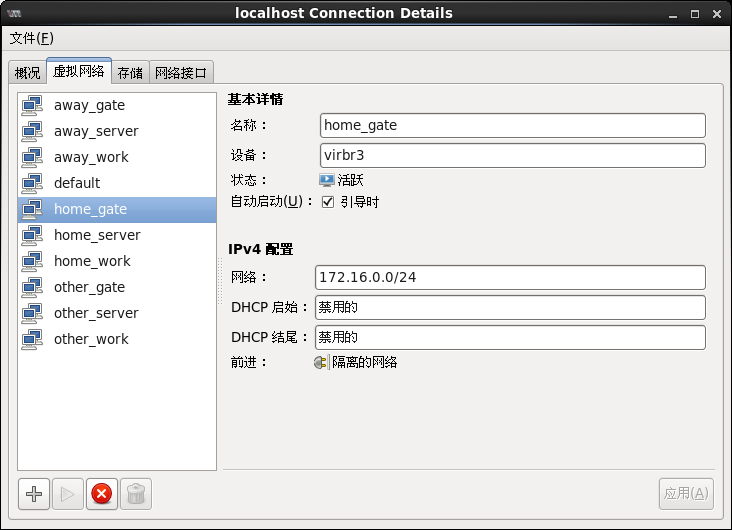The height and width of the screenshot is (530, 732).
Task: Switch to the 概况 tab
Action: point(27,73)
